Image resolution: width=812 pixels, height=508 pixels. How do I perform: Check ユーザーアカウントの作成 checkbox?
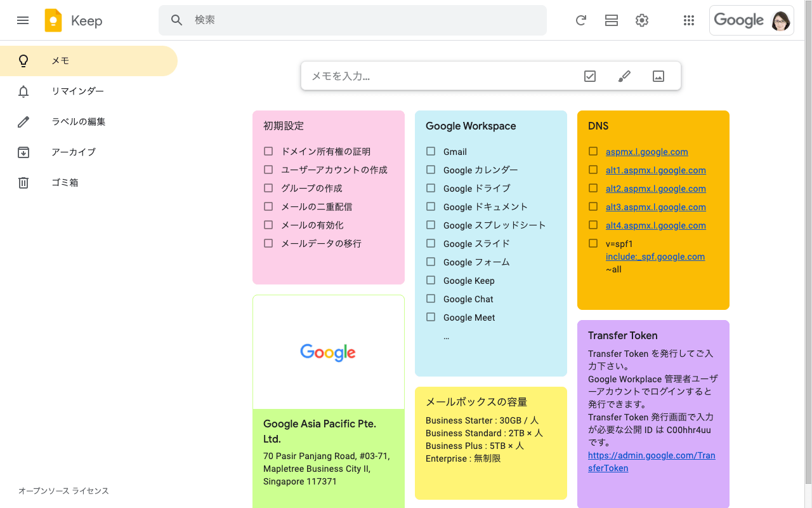[x=268, y=170]
